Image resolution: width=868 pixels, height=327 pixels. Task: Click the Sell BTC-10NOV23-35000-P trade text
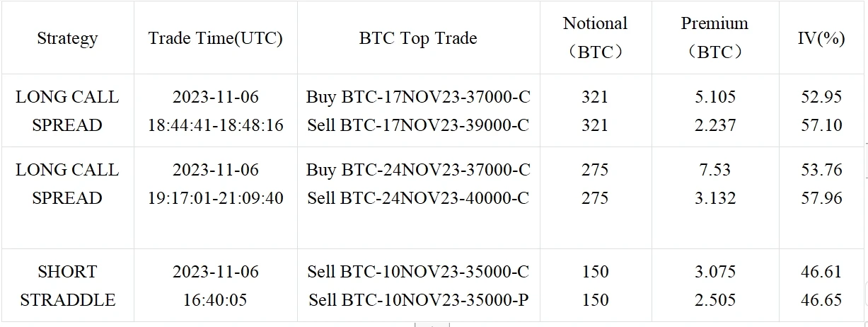418,300
